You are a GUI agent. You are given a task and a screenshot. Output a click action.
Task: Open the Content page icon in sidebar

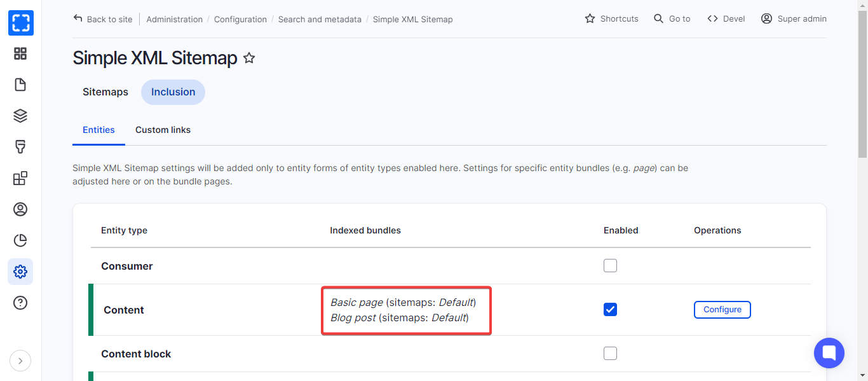point(20,85)
